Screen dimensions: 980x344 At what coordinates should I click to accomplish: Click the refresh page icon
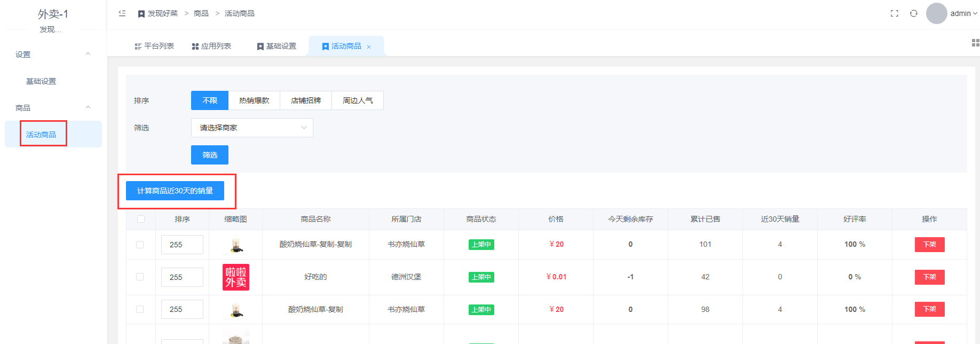pos(914,13)
